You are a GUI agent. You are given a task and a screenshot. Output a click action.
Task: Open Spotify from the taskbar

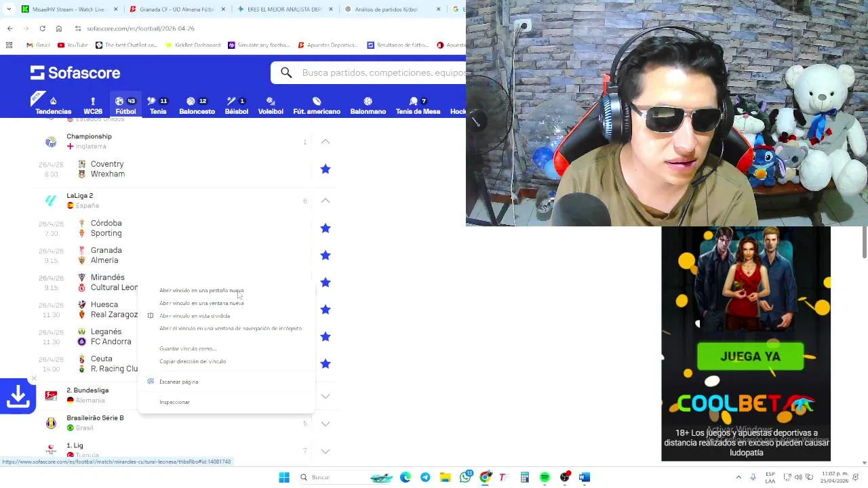coord(545,477)
